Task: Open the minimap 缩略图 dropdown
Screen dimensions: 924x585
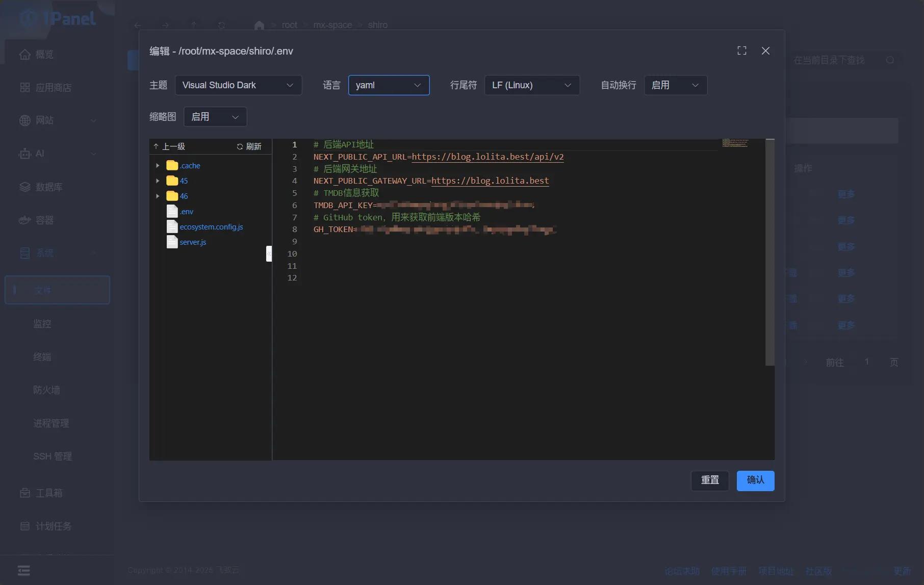Action: (x=215, y=117)
